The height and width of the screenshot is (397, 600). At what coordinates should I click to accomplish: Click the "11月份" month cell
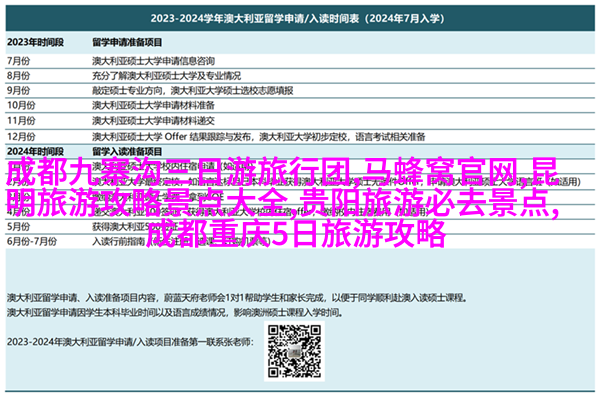[x=21, y=121]
